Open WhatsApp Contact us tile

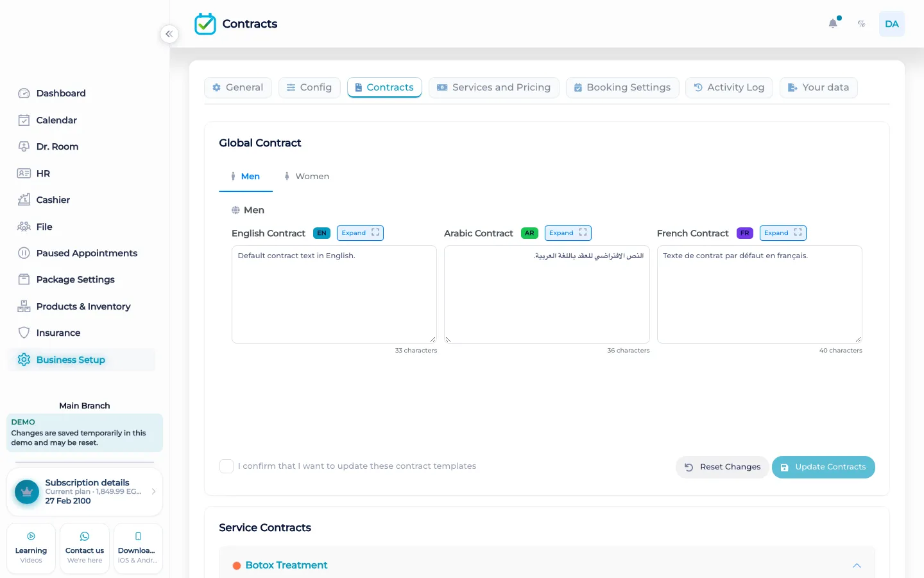[x=85, y=548]
